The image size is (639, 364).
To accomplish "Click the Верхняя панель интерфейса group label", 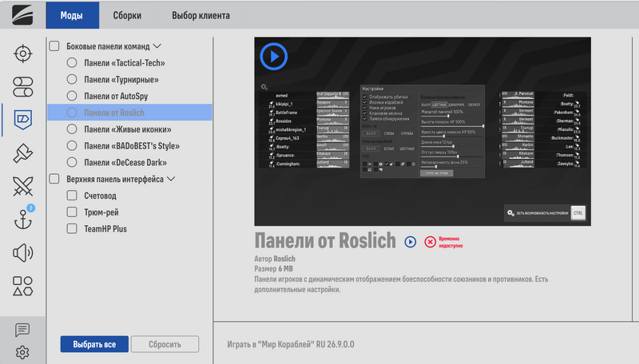I will tap(115, 179).
